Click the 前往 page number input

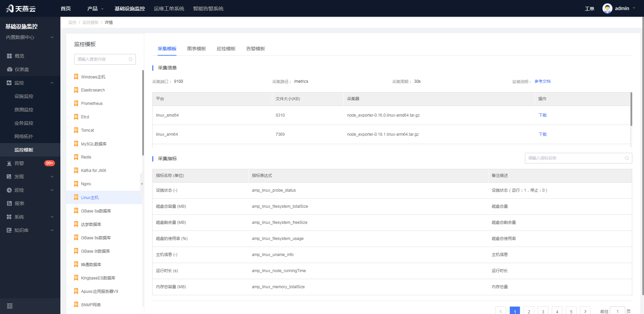(x=618, y=311)
